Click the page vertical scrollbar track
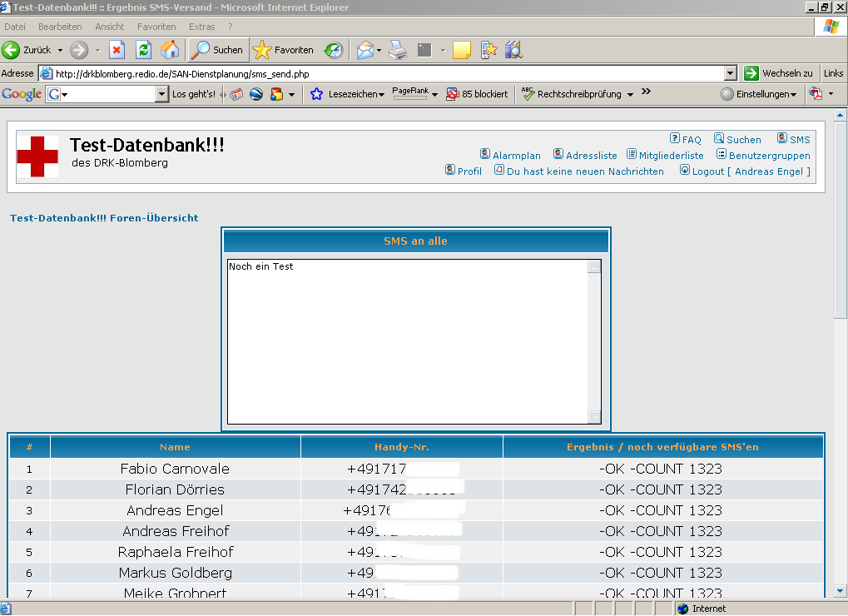 (840, 458)
